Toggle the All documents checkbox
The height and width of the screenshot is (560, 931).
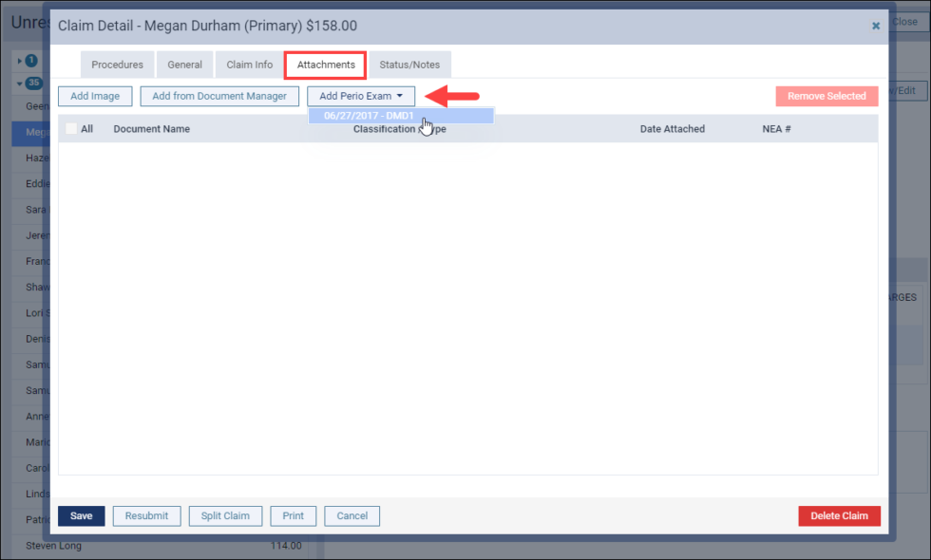tap(71, 129)
